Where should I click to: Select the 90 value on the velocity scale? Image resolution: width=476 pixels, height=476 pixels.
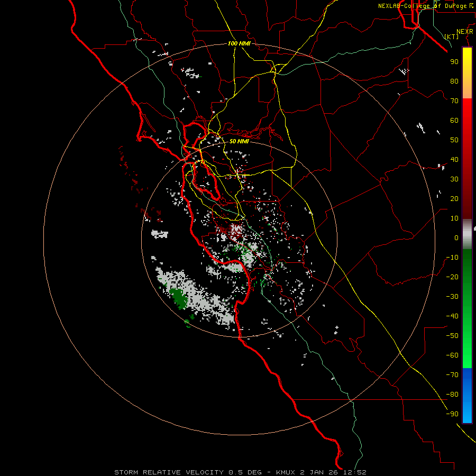(x=454, y=62)
